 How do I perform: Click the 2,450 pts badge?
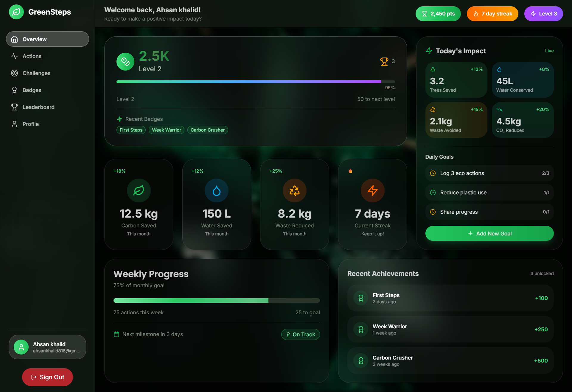[438, 14]
